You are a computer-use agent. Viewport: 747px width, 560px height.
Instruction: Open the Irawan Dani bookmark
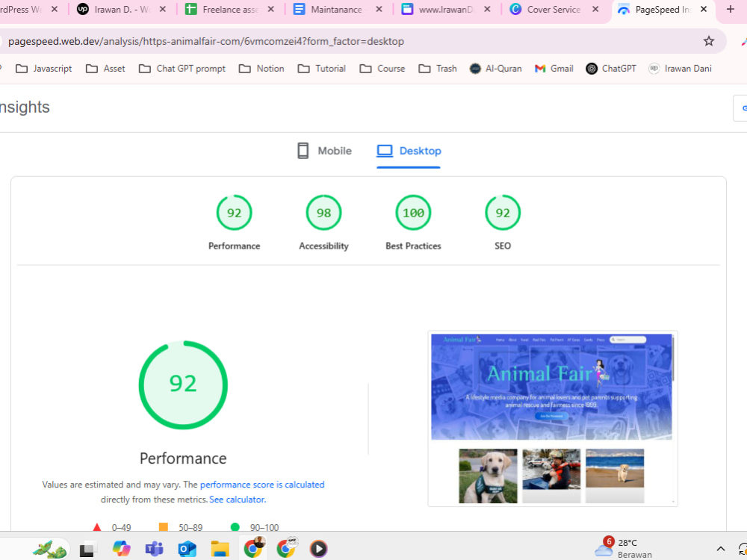(681, 69)
